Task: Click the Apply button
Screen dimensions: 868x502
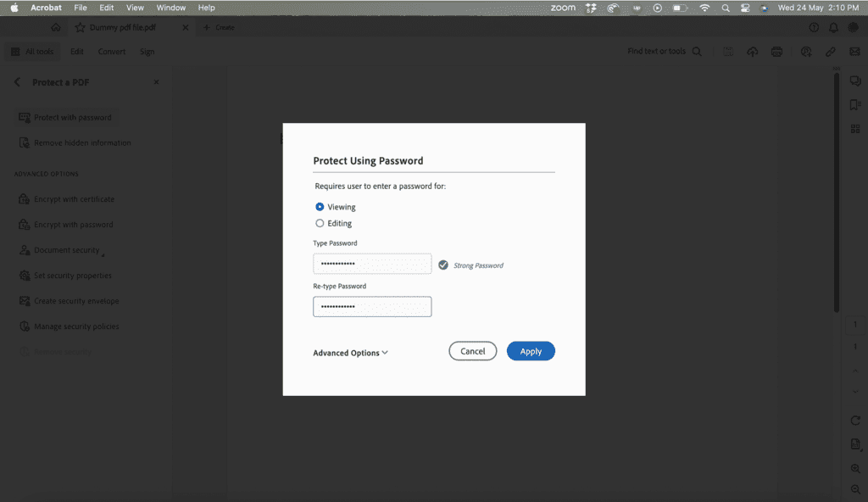Action: (x=531, y=350)
